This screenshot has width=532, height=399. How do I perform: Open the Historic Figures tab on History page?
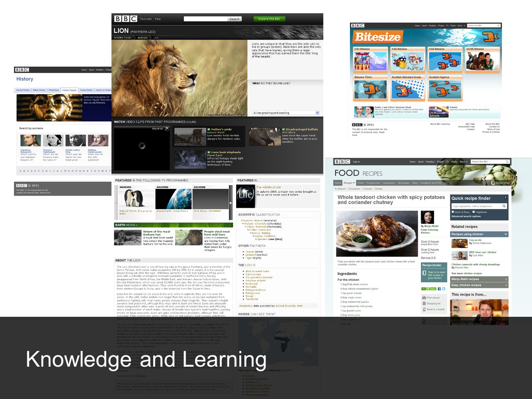tap(69, 90)
